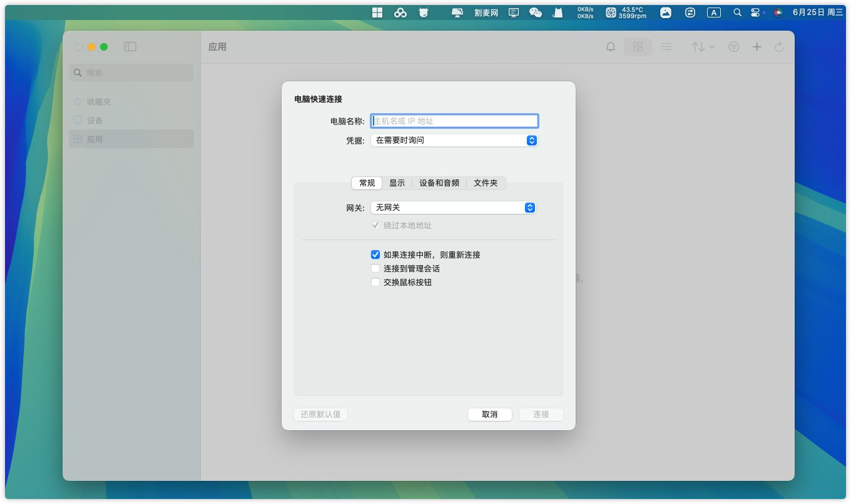Open the filter options circle icon
Viewport: 851px width, 504px height.
click(x=734, y=47)
